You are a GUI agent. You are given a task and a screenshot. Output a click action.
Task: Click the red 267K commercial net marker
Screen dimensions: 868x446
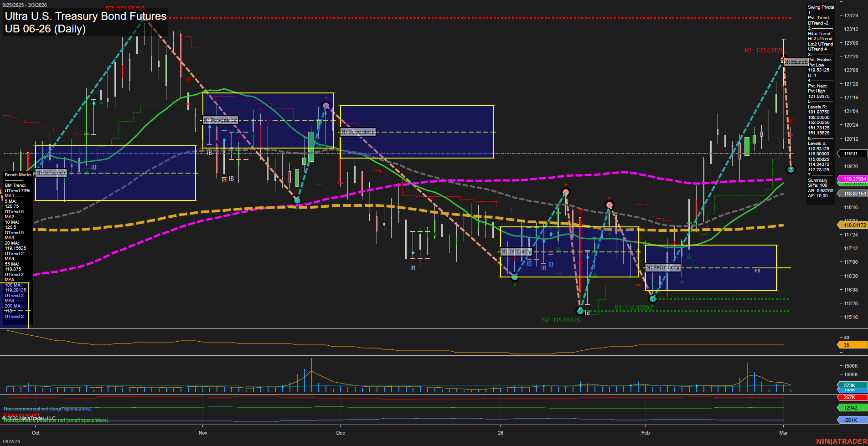pyautogui.click(x=852, y=397)
